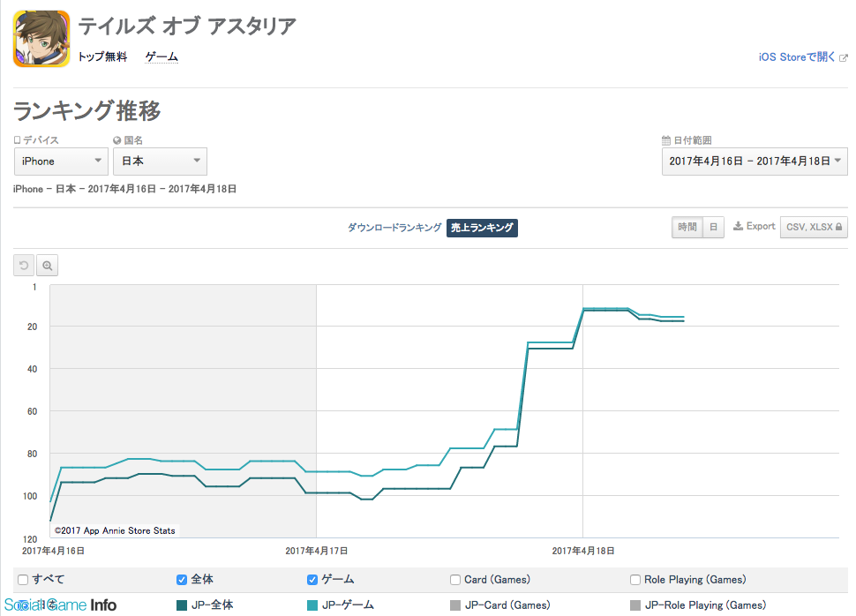
Task: Open the ゲーム category link
Action: [x=161, y=56]
